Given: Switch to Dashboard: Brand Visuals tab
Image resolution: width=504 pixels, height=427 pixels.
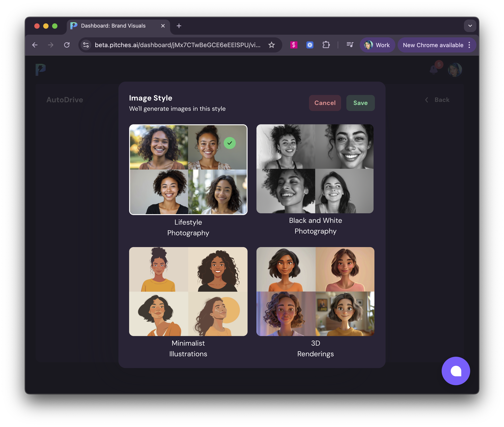Looking at the screenshot, I should click(x=113, y=26).
